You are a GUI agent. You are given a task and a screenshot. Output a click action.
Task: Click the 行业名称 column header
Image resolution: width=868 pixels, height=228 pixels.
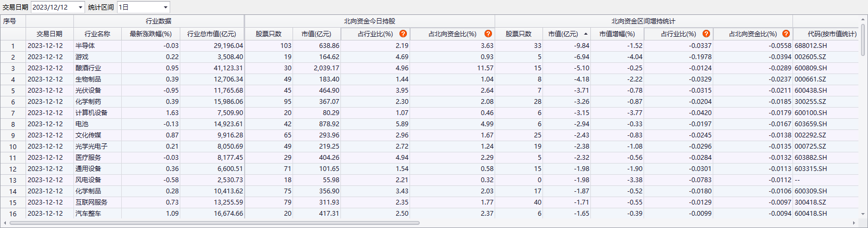coord(97,34)
